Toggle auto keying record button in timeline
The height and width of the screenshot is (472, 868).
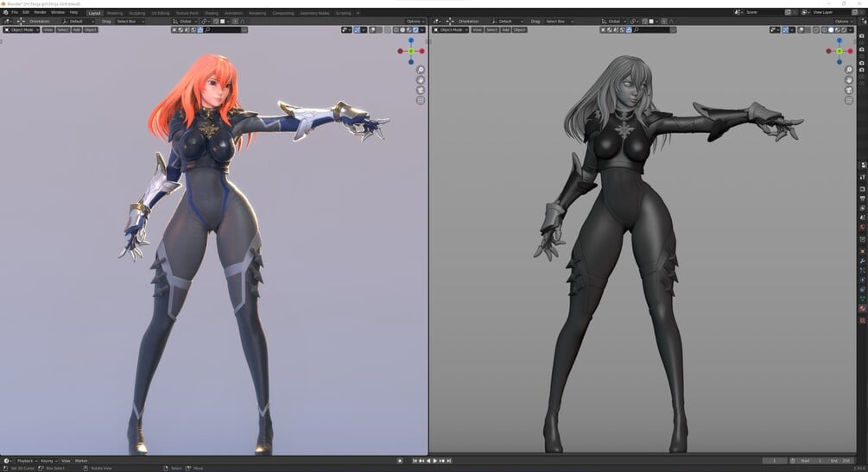pos(400,461)
